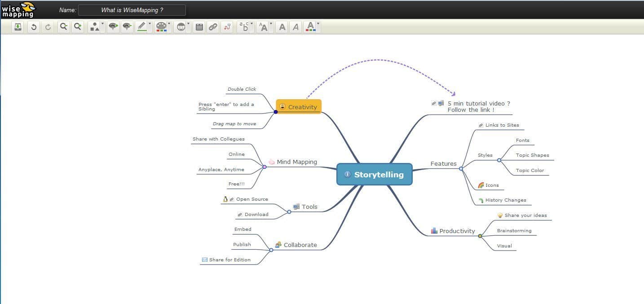
Task: Click the map Name input field
Action: [x=132, y=10]
